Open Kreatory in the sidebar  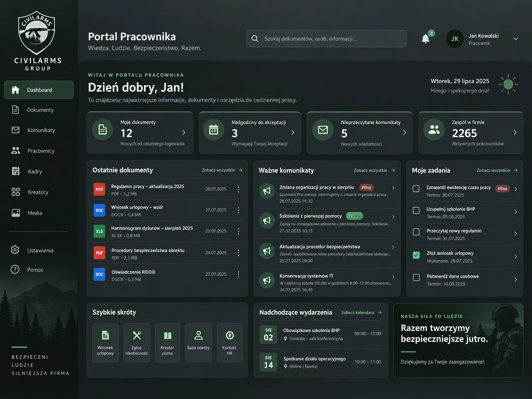39,192
